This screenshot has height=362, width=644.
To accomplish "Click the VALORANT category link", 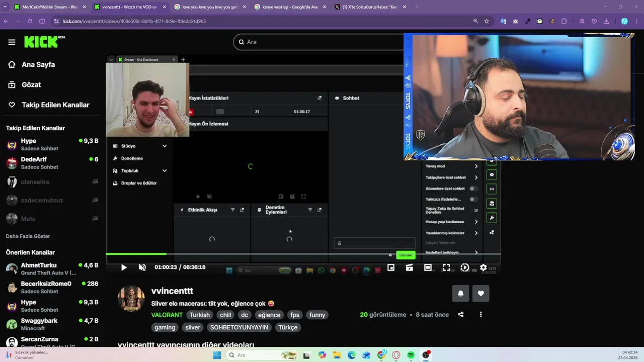I will point(167,315).
